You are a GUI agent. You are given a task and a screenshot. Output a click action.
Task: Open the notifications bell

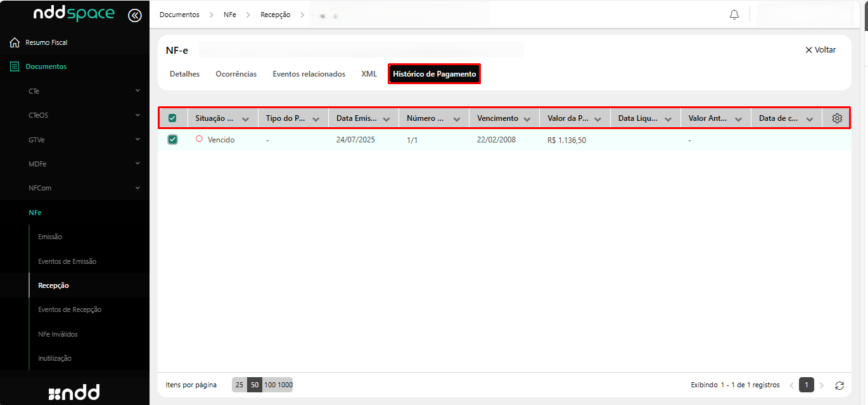[734, 15]
